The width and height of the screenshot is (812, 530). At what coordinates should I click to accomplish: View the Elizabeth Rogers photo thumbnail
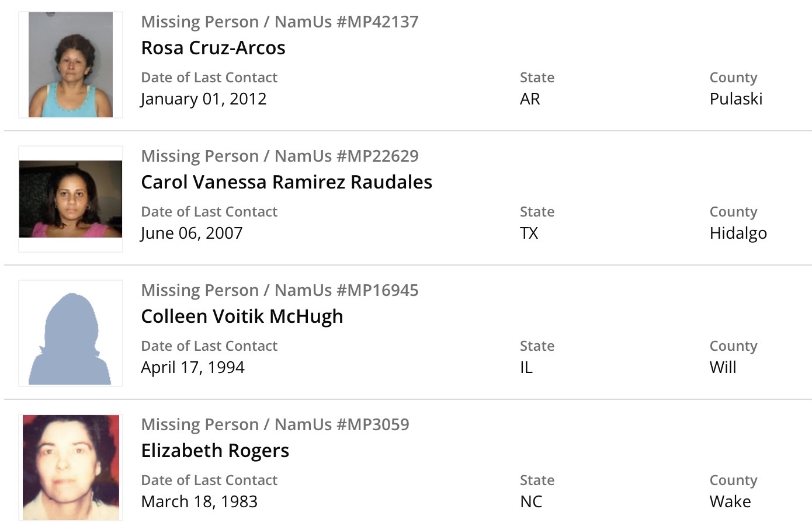tap(71, 467)
